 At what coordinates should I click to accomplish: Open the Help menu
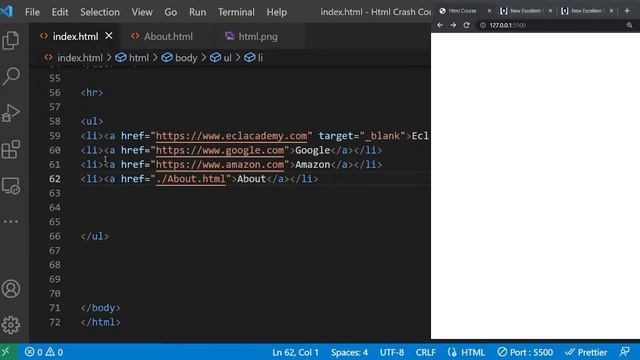point(276,12)
